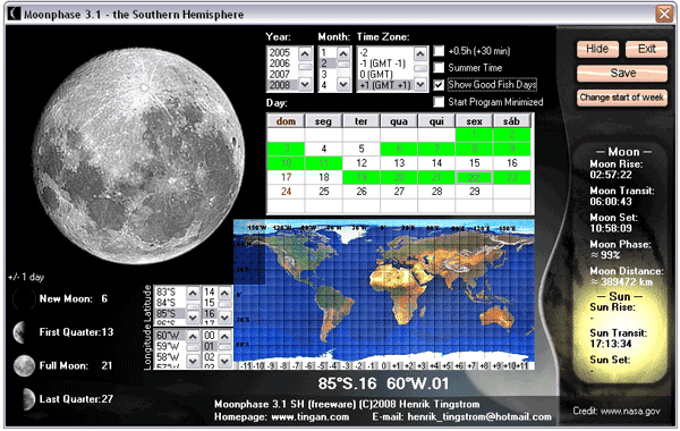Click the Year list scrollbar thumb

coord(305,67)
